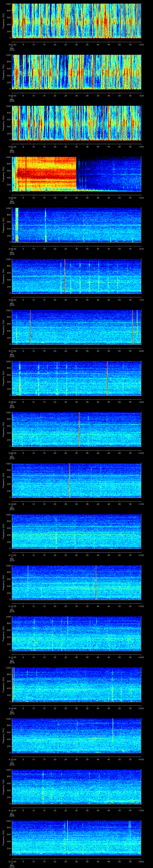Open the spectrogram panel starting at 9:07:00
The width and height of the screenshot is (153, 868).
pos(77,327)
